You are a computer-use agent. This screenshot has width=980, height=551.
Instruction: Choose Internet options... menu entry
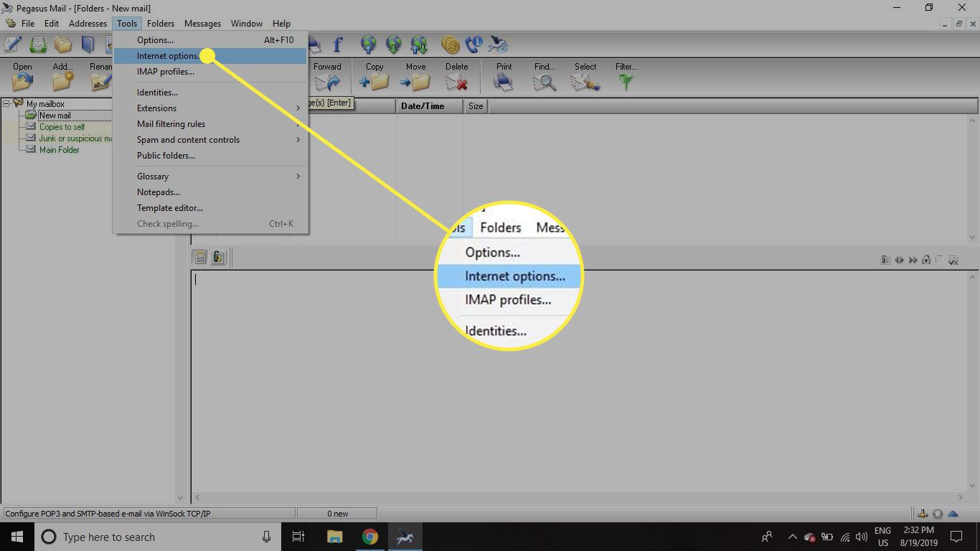(211, 56)
